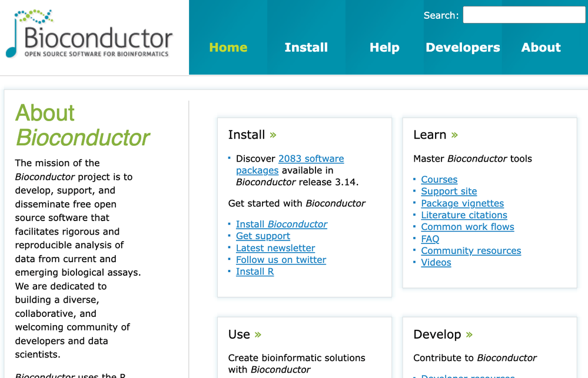Open the 2083 software packages link
The height and width of the screenshot is (378, 588).
(x=290, y=165)
